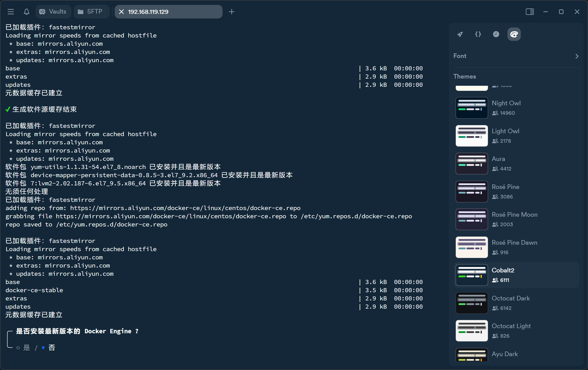Select the Aura theme thumbnail
Image resolution: width=588 pixels, height=370 pixels.
pos(472,164)
